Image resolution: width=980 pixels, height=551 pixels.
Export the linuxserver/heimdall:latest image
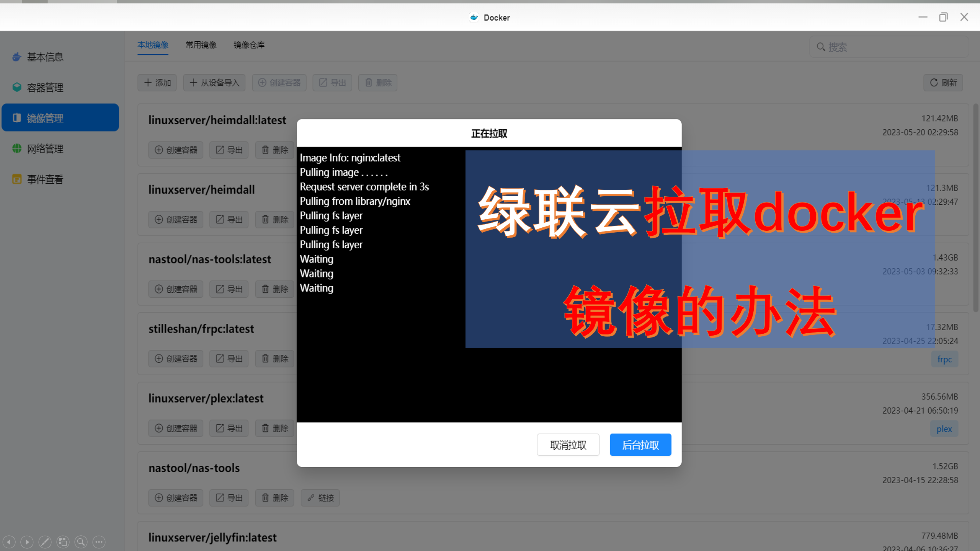[x=229, y=150]
